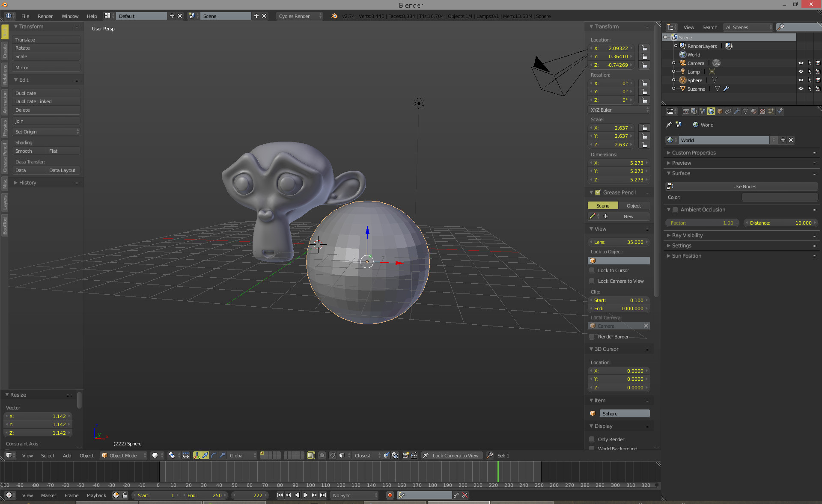Image resolution: width=822 pixels, height=504 pixels.
Task: Click the Camera data icon in outliner
Action: (717, 63)
